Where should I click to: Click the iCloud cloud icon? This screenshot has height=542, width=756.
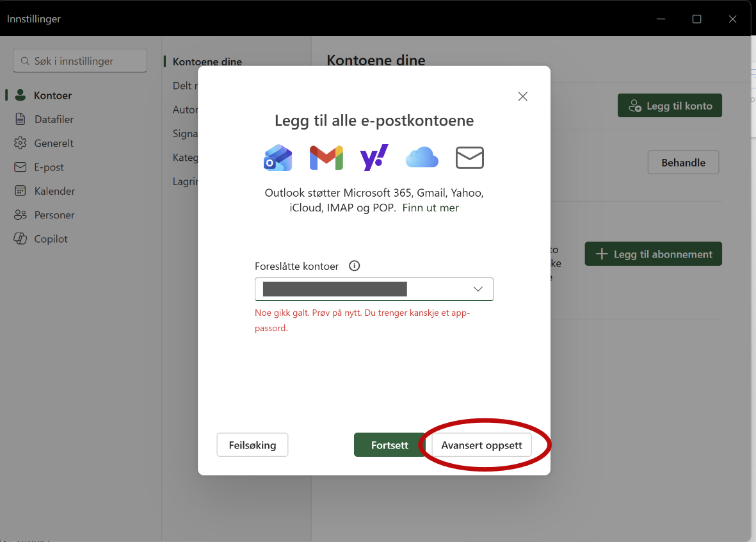click(x=422, y=158)
